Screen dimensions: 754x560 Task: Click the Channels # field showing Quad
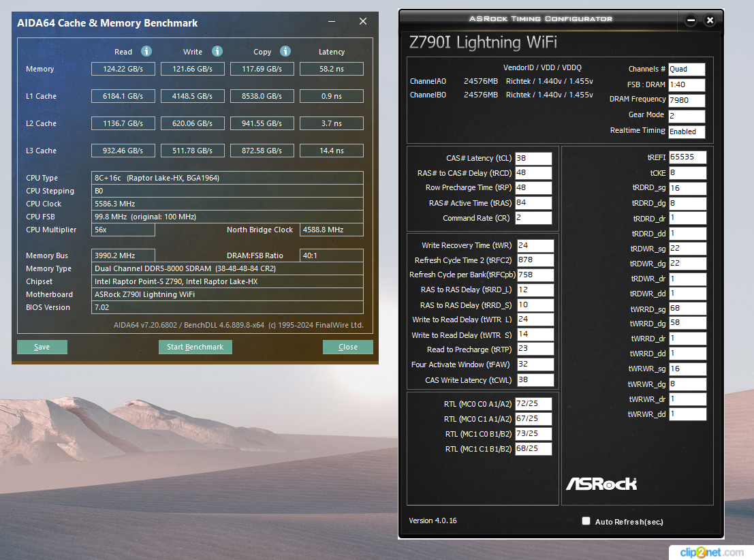[x=687, y=69]
